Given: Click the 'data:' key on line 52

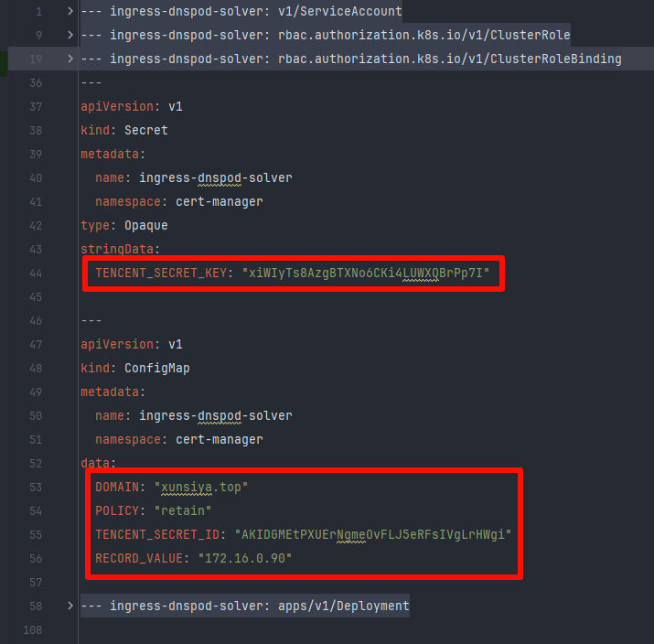Looking at the screenshot, I should tap(98, 463).
